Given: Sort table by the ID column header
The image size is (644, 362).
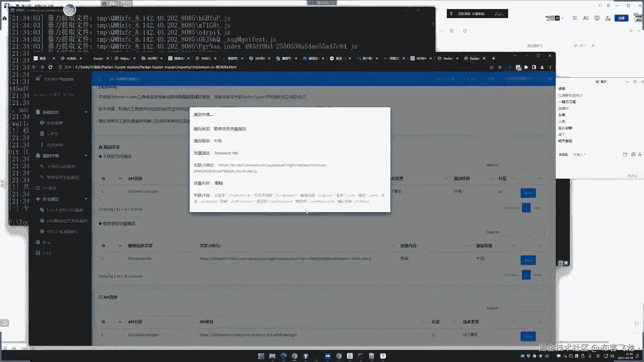Looking at the screenshot, I should tap(103, 178).
